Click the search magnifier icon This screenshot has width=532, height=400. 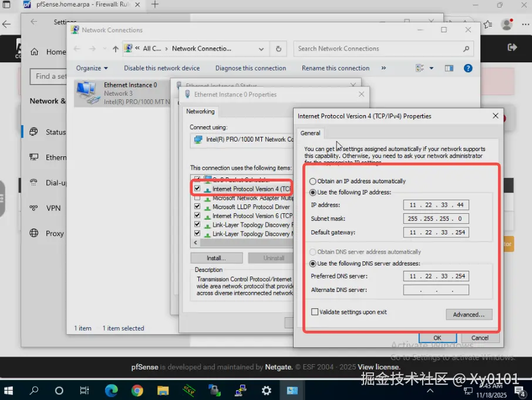tap(466, 49)
